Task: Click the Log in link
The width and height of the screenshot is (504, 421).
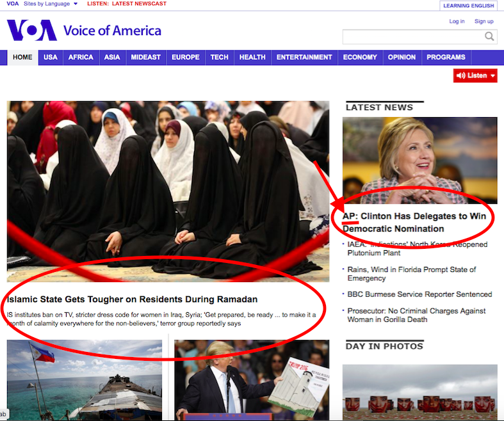Action: (457, 21)
